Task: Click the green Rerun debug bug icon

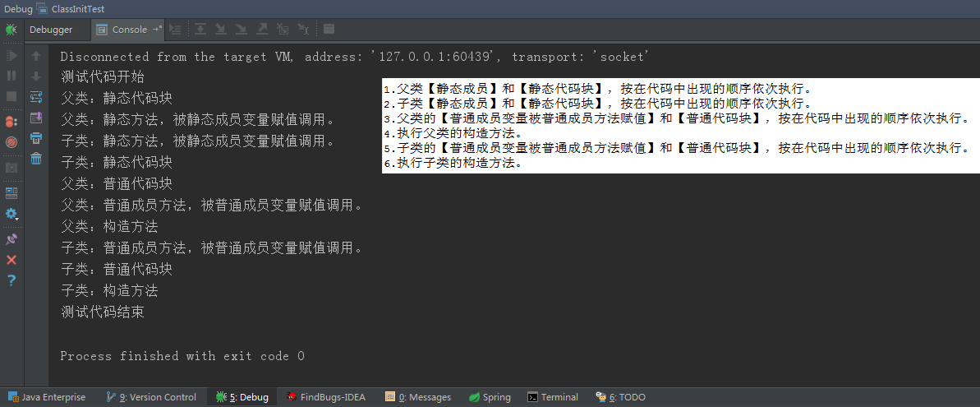Action: (12, 30)
